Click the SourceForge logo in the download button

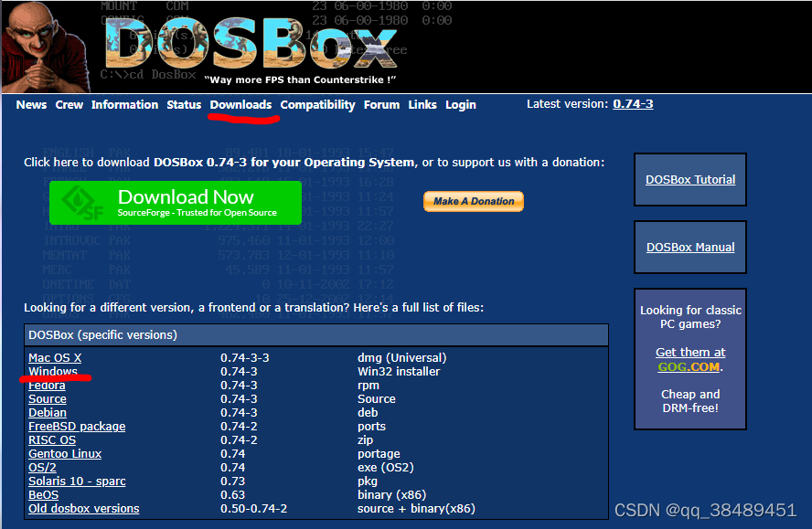click(83, 203)
